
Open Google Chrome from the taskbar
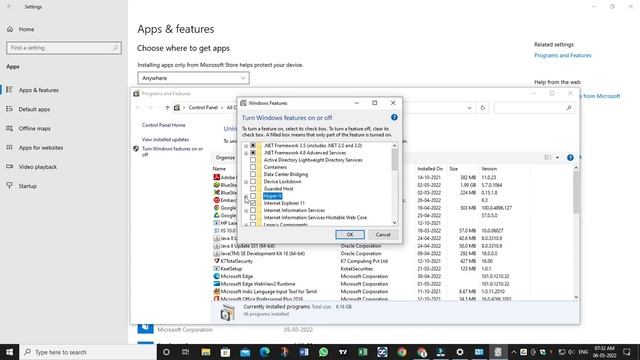click(402, 352)
